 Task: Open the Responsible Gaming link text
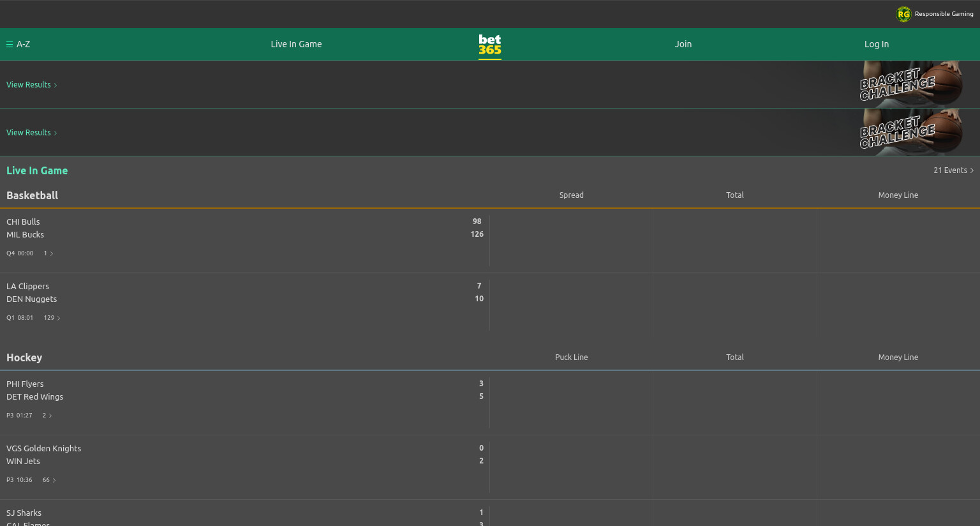click(x=944, y=14)
